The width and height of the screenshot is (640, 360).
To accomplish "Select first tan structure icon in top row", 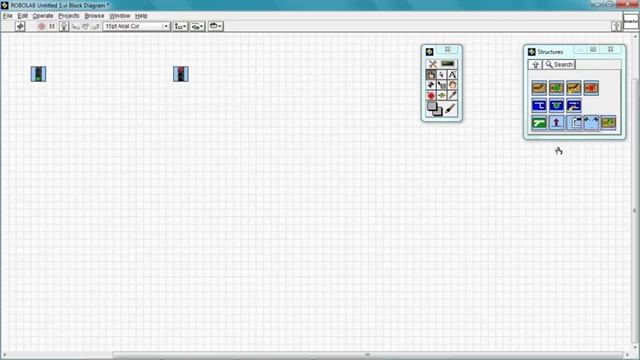I will click(539, 88).
